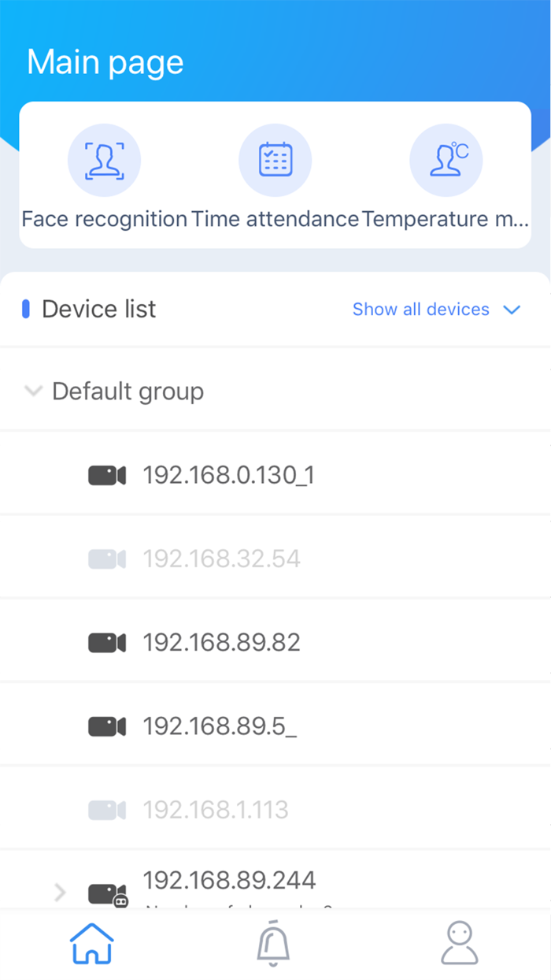Select the Home tab icon
This screenshot has width=551, height=980.
point(91,942)
